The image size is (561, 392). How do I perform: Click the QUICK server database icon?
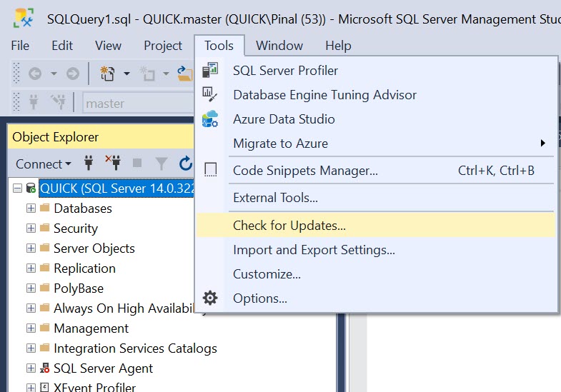pyautogui.click(x=31, y=188)
